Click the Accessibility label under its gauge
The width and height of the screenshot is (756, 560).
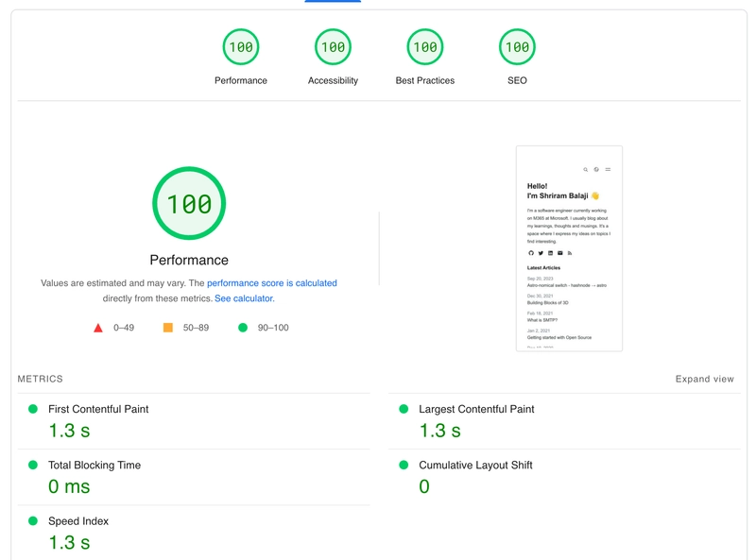(x=333, y=80)
